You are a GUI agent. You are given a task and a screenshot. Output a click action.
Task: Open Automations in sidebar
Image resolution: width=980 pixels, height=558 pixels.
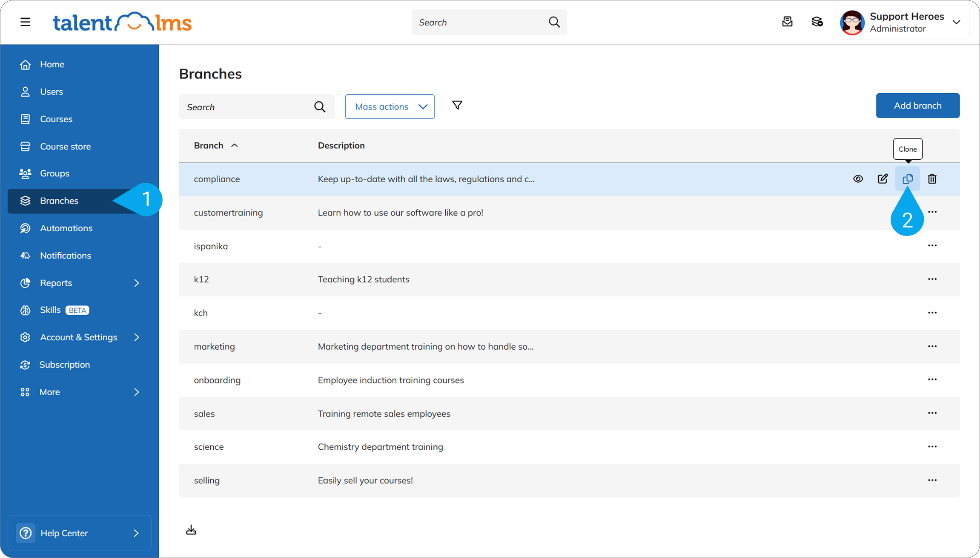point(80,228)
